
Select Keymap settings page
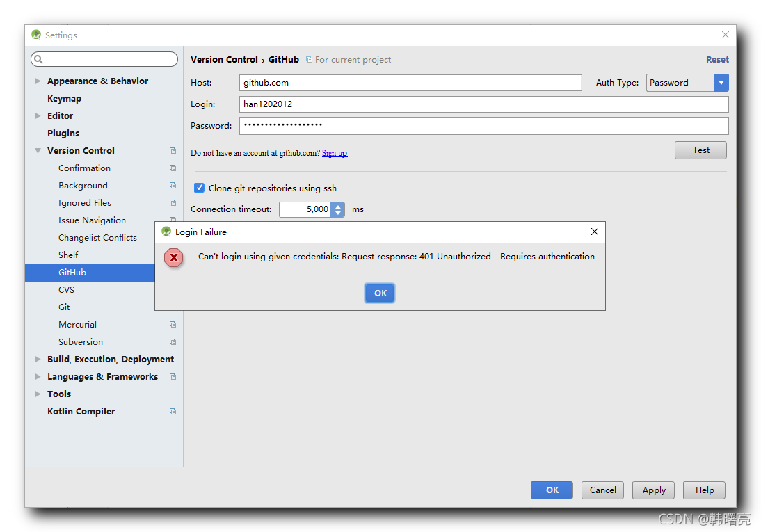64,99
